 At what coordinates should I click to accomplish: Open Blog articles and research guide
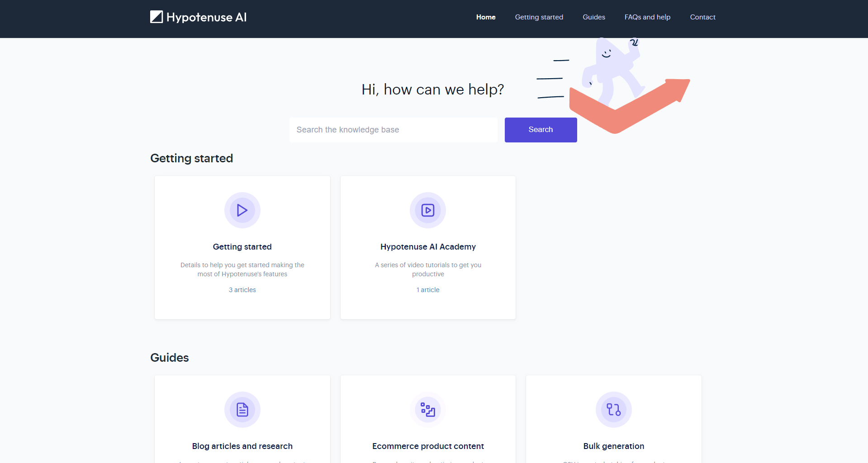point(242,446)
